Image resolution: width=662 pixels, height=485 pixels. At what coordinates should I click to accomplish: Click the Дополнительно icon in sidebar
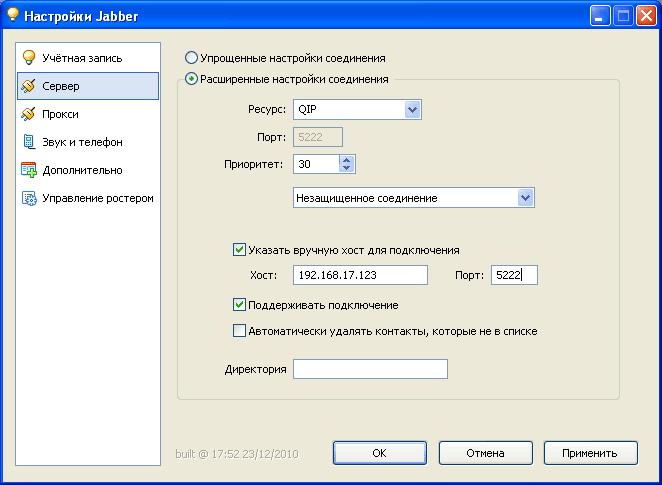pos(29,170)
